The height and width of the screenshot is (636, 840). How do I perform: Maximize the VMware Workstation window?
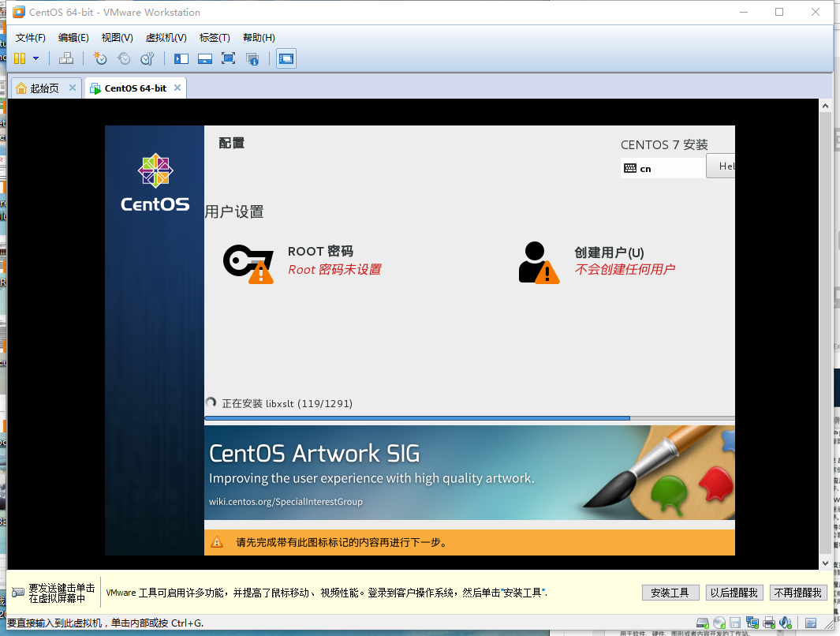click(779, 12)
